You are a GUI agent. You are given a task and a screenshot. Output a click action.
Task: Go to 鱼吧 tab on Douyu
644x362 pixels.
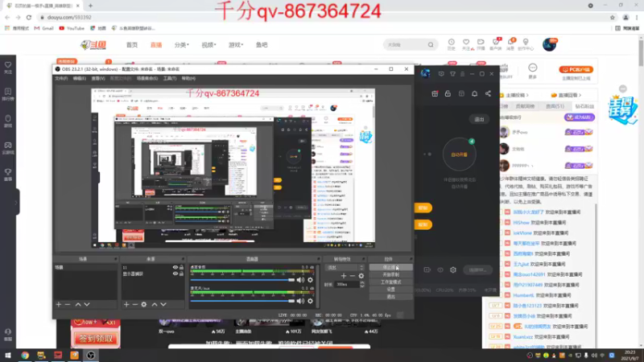coord(262,45)
